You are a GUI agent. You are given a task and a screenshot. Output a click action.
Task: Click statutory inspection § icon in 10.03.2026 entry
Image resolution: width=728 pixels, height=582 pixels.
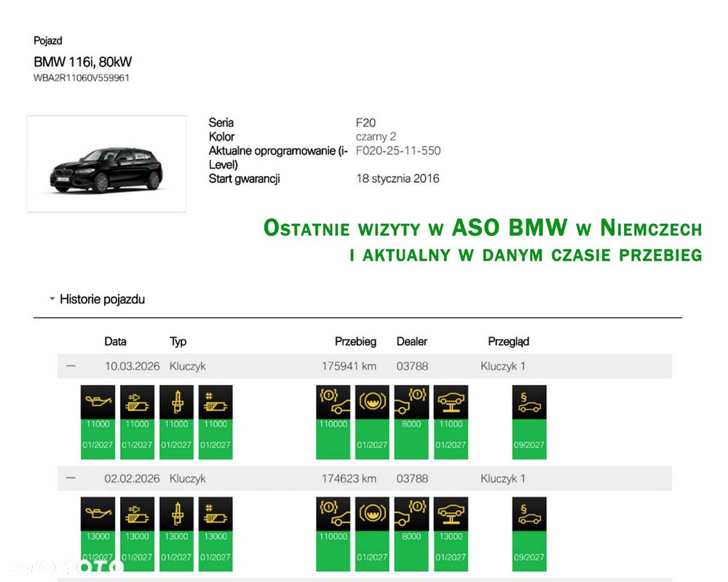pyautogui.click(x=529, y=402)
